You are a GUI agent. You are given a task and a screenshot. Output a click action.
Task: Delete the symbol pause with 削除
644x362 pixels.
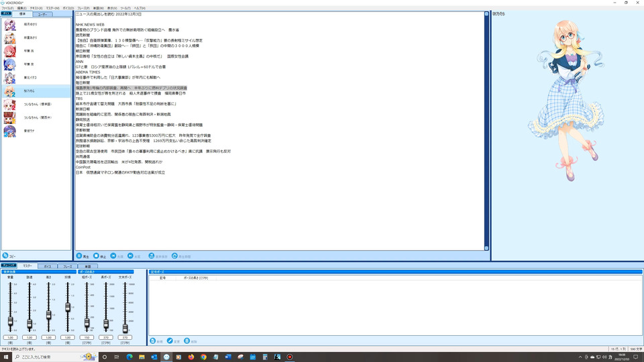(191, 341)
